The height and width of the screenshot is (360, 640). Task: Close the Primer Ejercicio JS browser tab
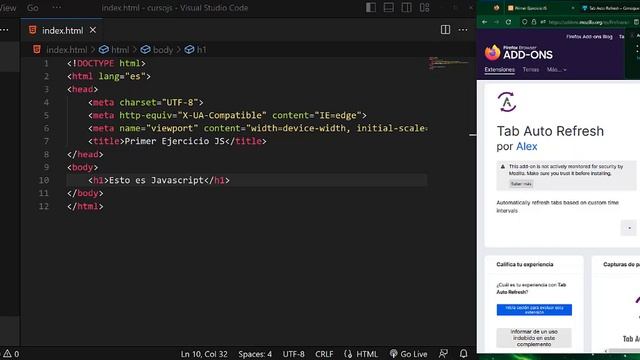click(x=572, y=8)
